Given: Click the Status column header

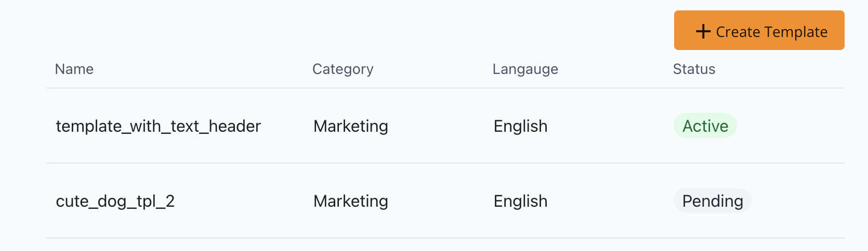Looking at the screenshot, I should click(694, 69).
